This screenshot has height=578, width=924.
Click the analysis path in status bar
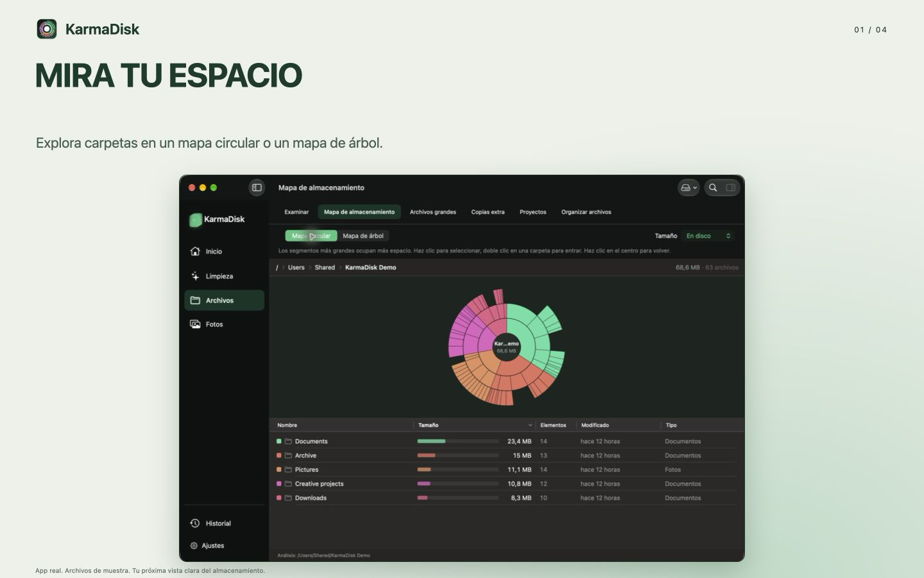tap(323, 556)
